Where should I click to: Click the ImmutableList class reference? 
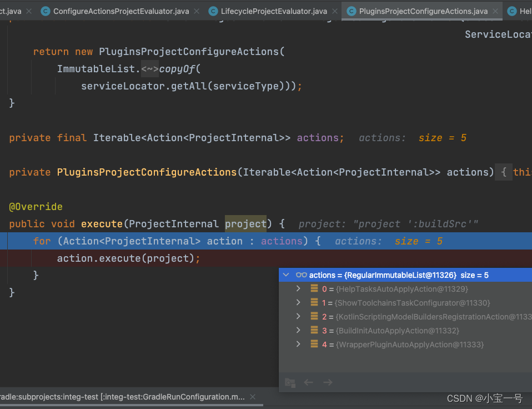pyautogui.click(x=96, y=69)
